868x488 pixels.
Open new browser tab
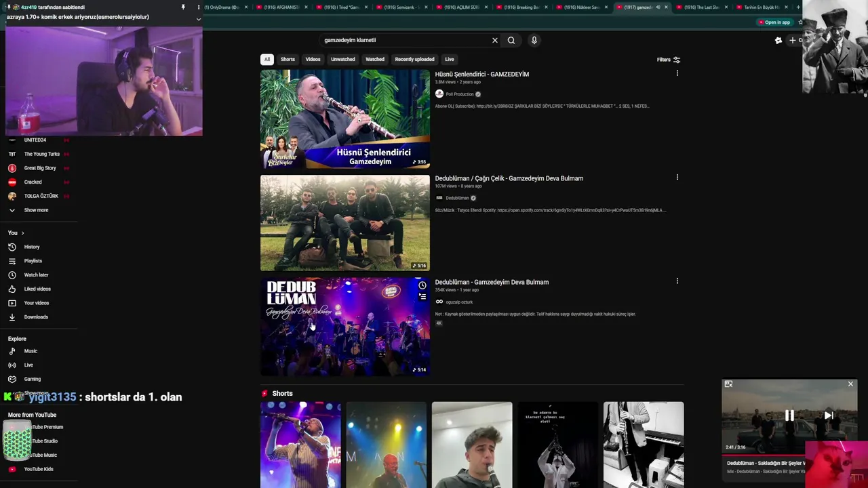click(798, 7)
